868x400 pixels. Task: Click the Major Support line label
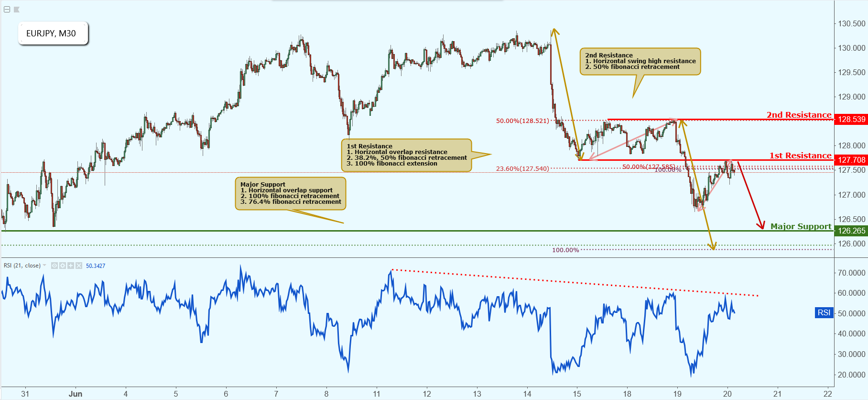tap(801, 226)
